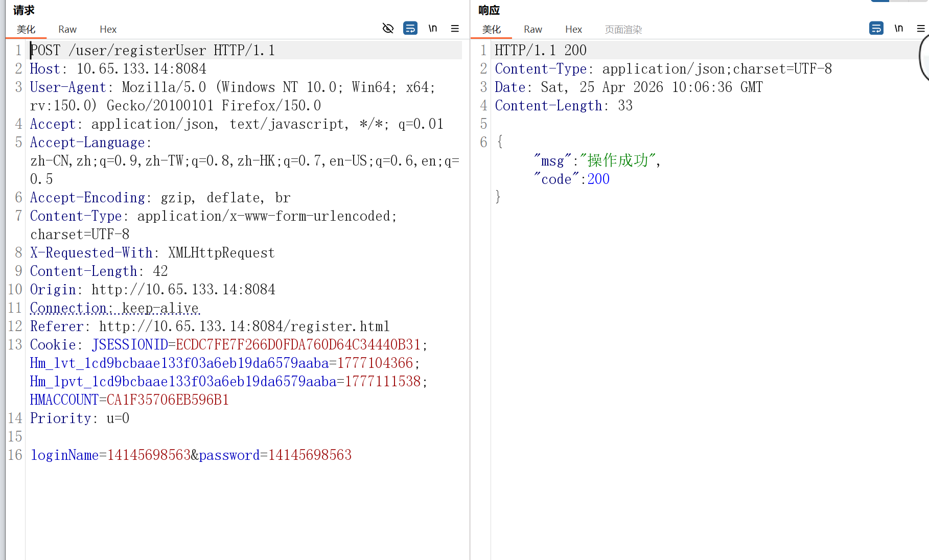Click the Priority: u=0 header
Screen dimensions: 929x560
coord(79,418)
